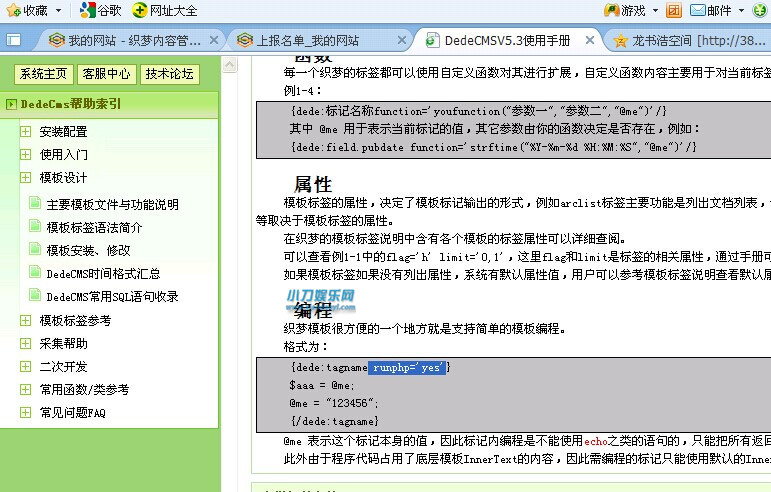The width and height of the screenshot is (771, 492).
Task: Click the orange 团 toolbar icon
Action: pos(674,10)
